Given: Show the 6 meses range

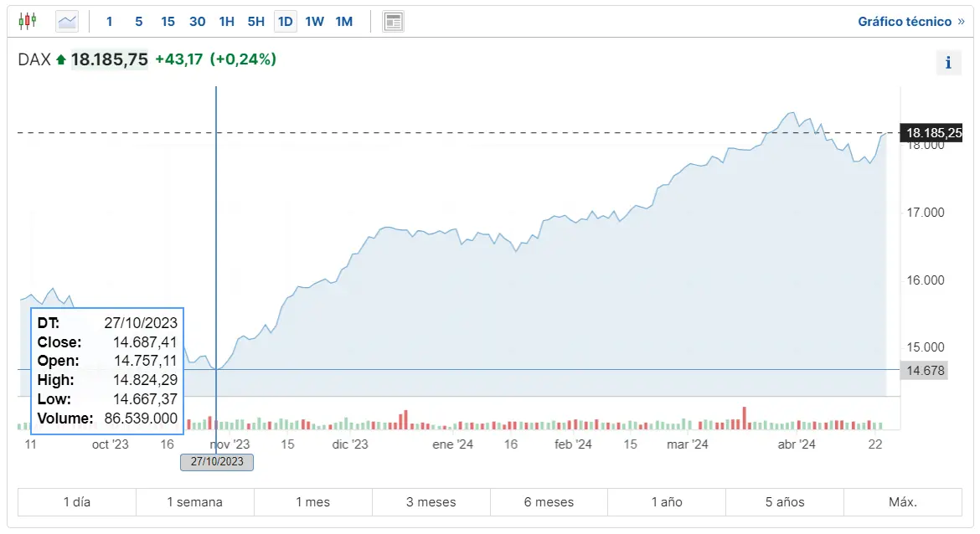Looking at the screenshot, I should 549,501.
